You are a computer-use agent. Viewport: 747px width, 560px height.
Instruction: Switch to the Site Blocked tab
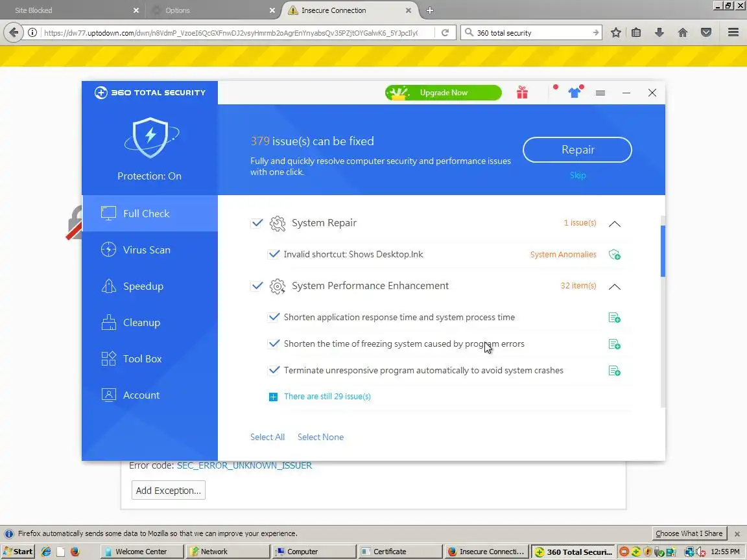click(71, 10)
